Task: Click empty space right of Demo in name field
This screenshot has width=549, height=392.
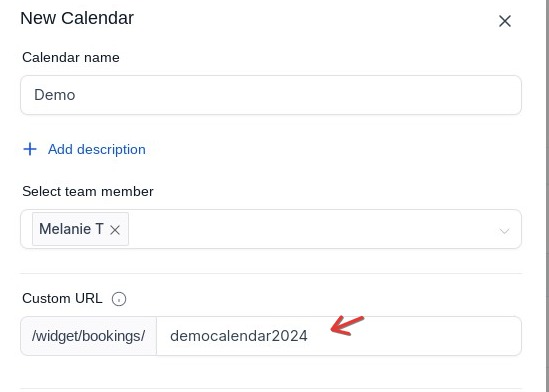Action: pyautogui.click(x=298, y=95)
